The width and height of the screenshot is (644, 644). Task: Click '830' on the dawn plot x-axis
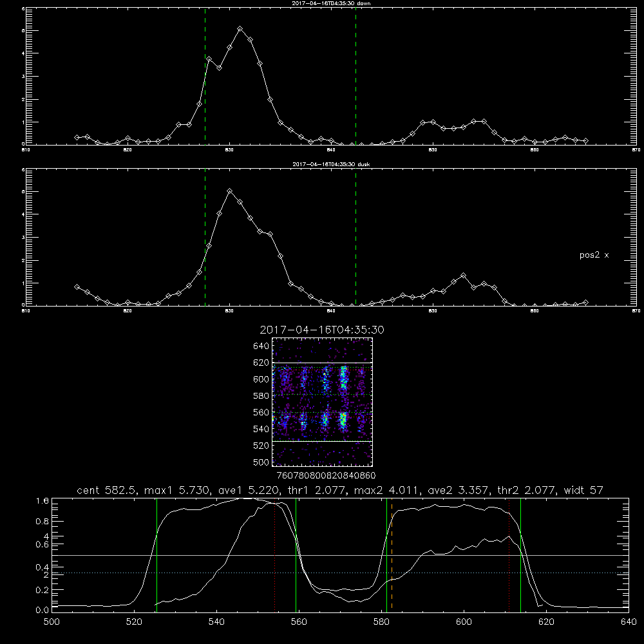(229, 150)
